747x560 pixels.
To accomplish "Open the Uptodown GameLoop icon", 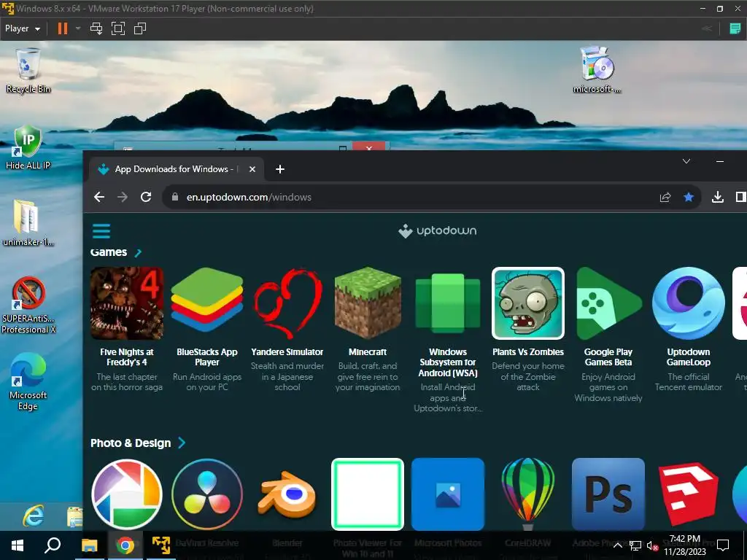I will click(689, 303).
